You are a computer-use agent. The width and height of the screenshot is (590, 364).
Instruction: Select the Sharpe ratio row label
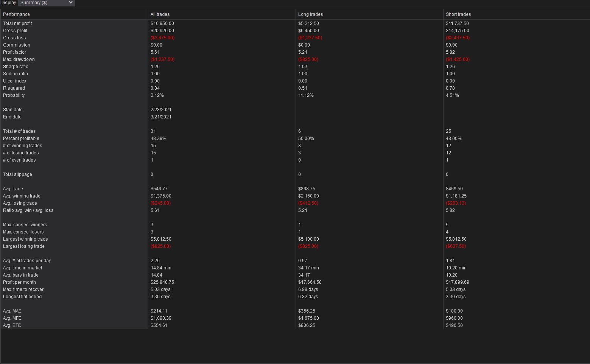(x=16, y=67)
